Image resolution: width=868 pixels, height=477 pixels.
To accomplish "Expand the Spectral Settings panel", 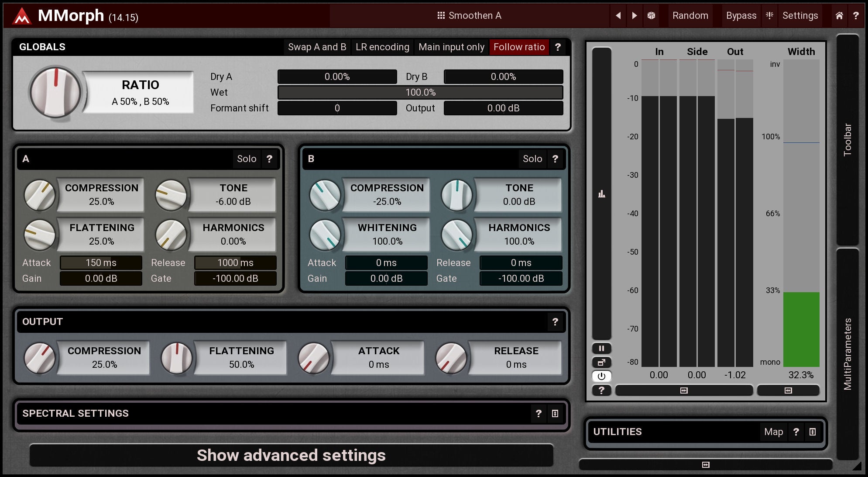I will pos(555,414).
